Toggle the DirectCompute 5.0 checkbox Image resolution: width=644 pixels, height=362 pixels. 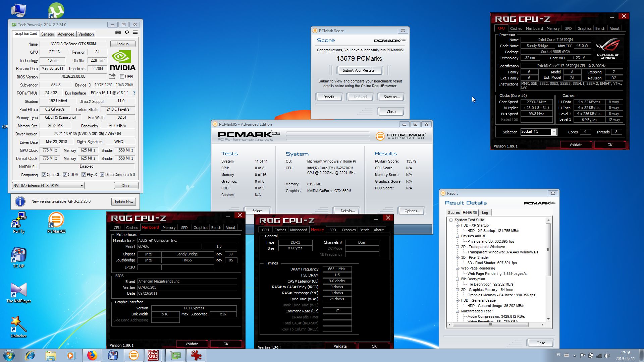point(102,175)
